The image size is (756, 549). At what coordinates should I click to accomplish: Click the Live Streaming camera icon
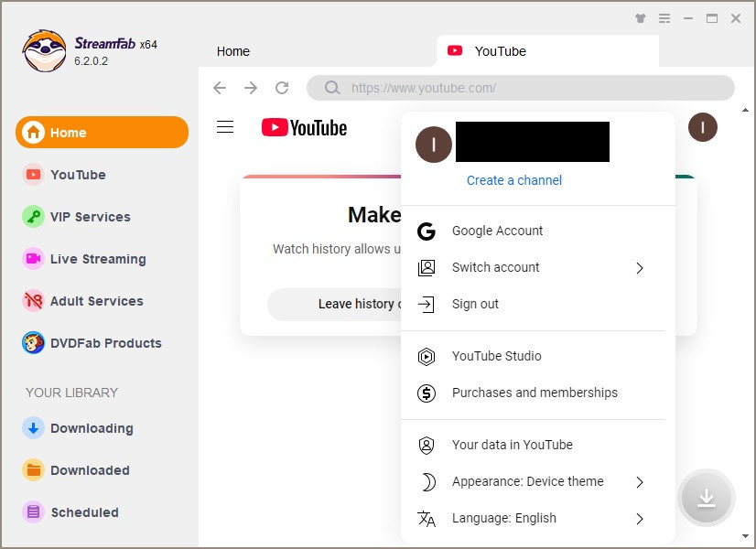click(33, 258)
